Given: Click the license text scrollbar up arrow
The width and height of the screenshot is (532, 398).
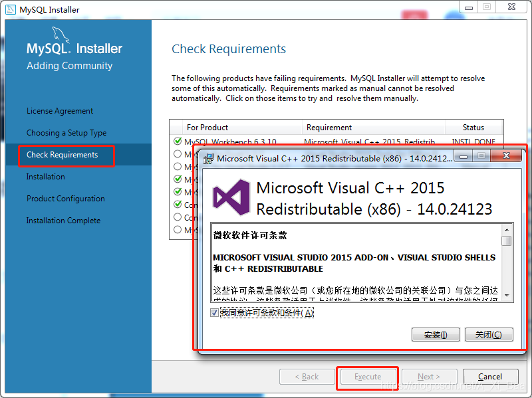Looking at the screenshot, I should (x=507, y=230).
